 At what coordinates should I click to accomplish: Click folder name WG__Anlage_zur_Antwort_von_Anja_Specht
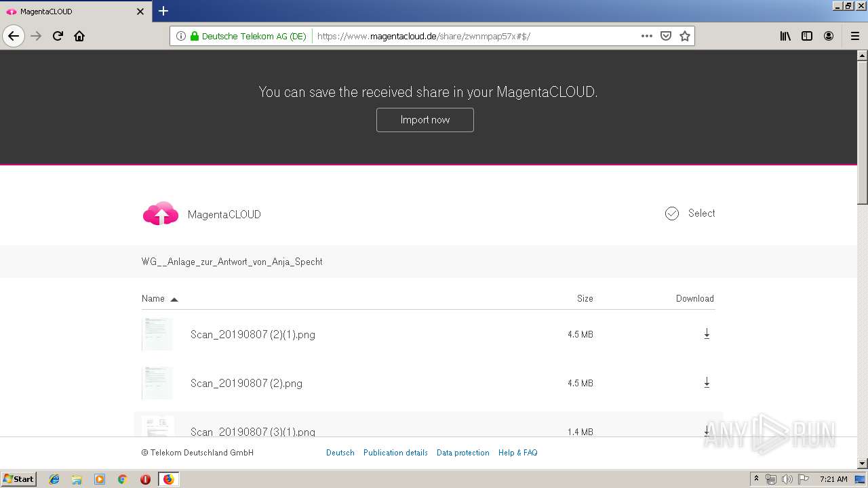tap(232, 262)
